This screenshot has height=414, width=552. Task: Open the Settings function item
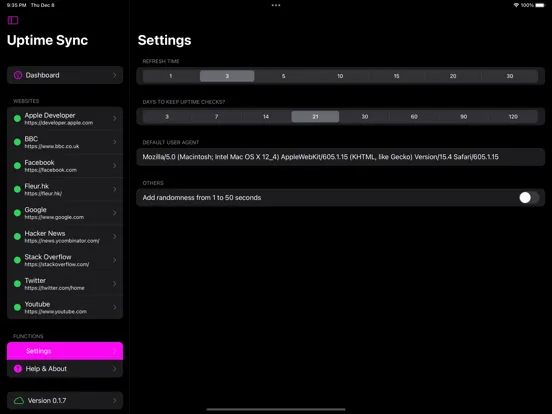[x=65, y=351]
